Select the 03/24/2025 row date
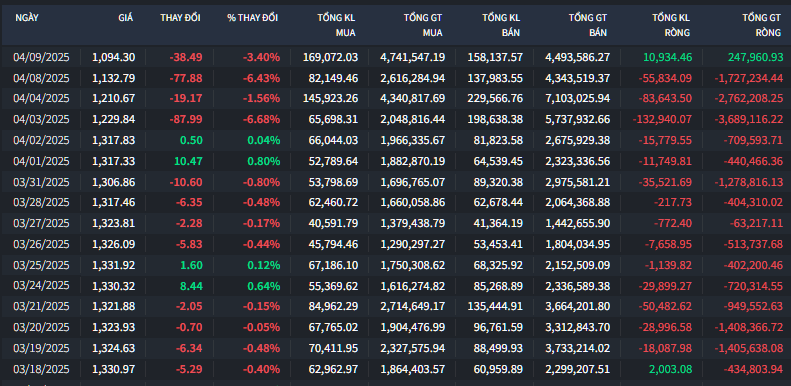Screen dimensions: 791x386 [x=41, y=286]
